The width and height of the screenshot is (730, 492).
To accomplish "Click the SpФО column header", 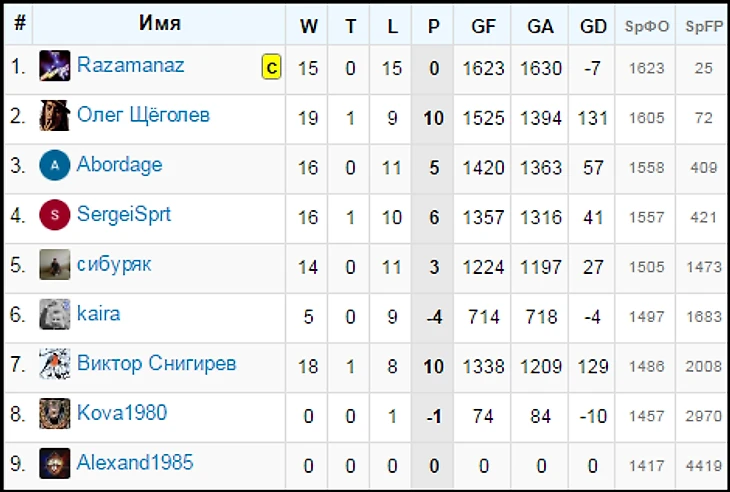I will 647,26.
